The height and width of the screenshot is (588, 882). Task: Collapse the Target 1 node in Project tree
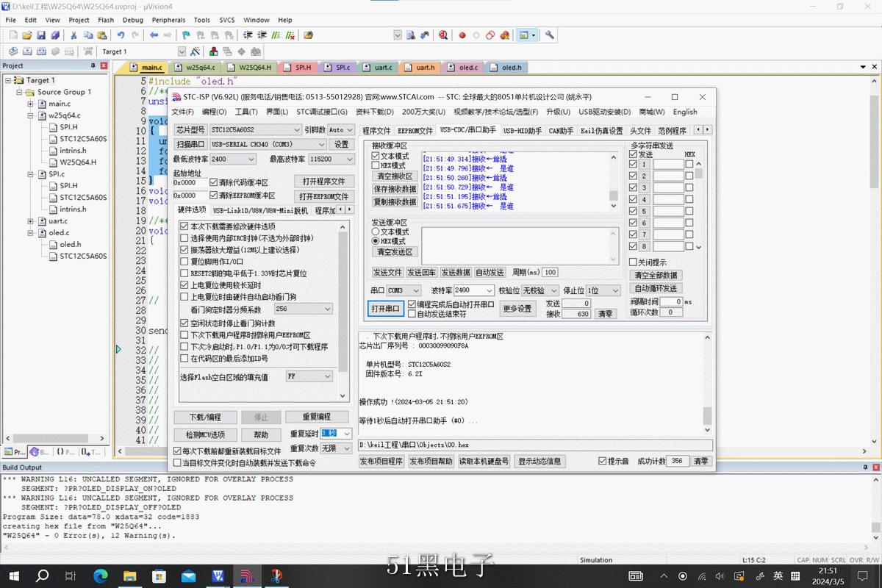pos(9,80)
